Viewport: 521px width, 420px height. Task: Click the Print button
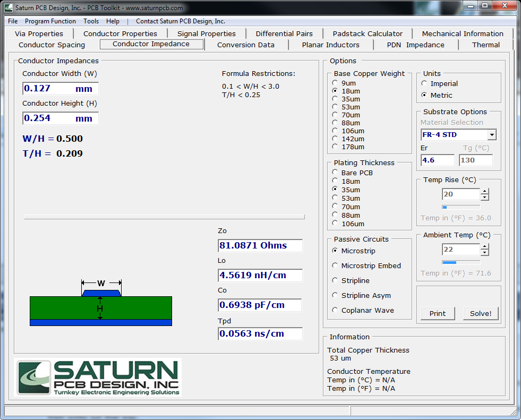[437, 313]
